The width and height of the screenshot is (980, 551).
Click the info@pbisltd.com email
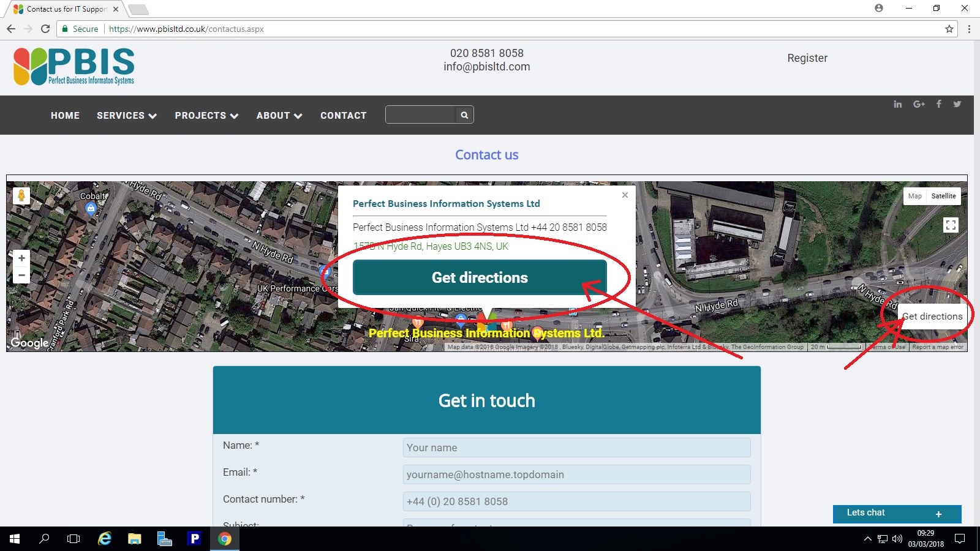(487, 67)
